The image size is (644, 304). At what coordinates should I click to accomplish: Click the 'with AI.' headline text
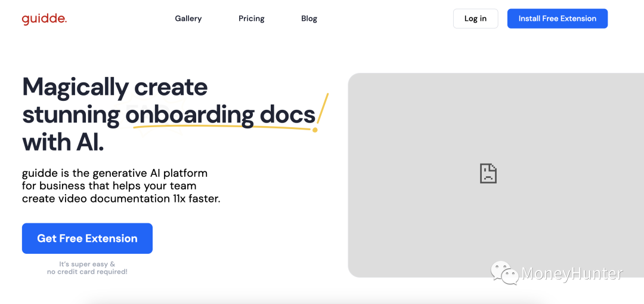click(63, 143)
